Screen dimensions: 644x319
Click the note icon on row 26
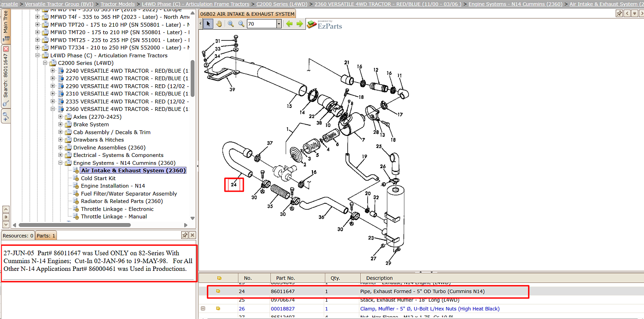click(219, 309)
